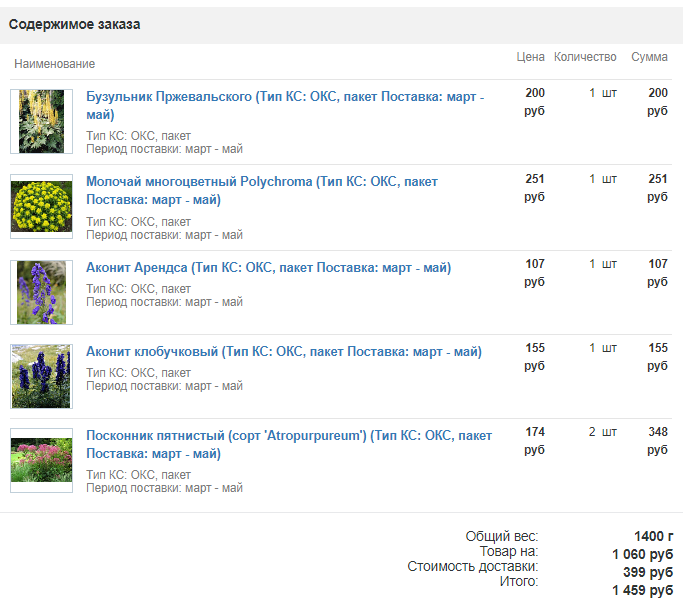The height and width of the screenshot is (610, 683).
Task: Click the grand total '1 459 руб'
Action: (x=642, y=590)
